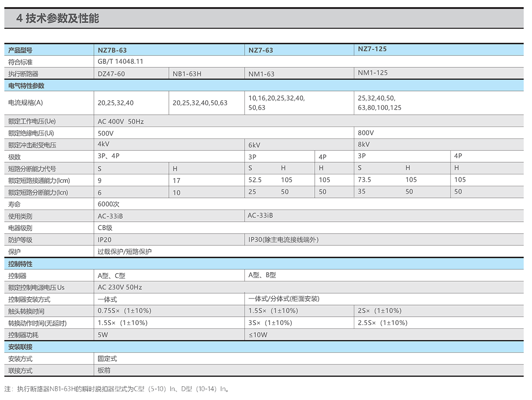Select the "电气特性参数" section header
Viewport: 532px width, 400px height.
[27, 86]
